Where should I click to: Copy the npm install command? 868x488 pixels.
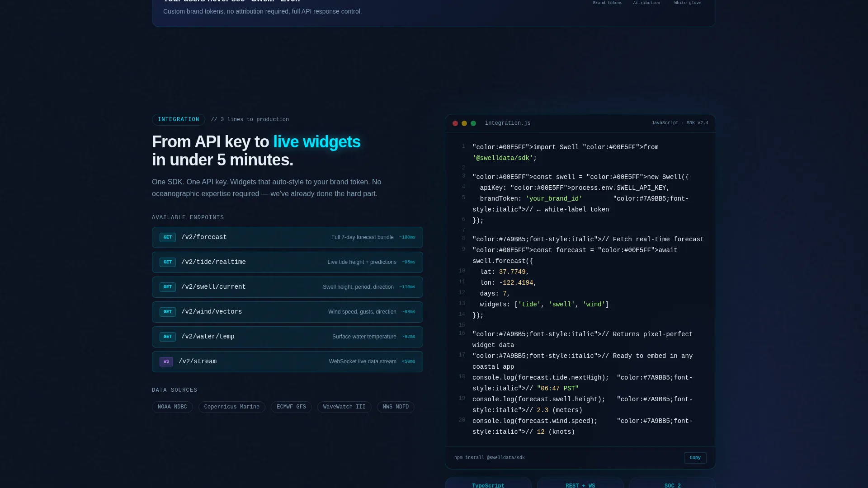pyautogui.click(x=695, y=458)
